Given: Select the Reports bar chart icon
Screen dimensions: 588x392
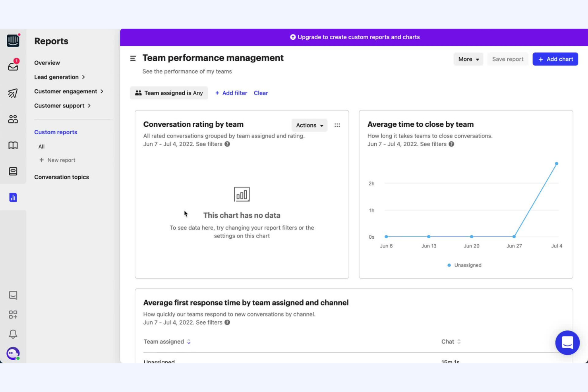Looking at the screenshot, I should (13, 197).
